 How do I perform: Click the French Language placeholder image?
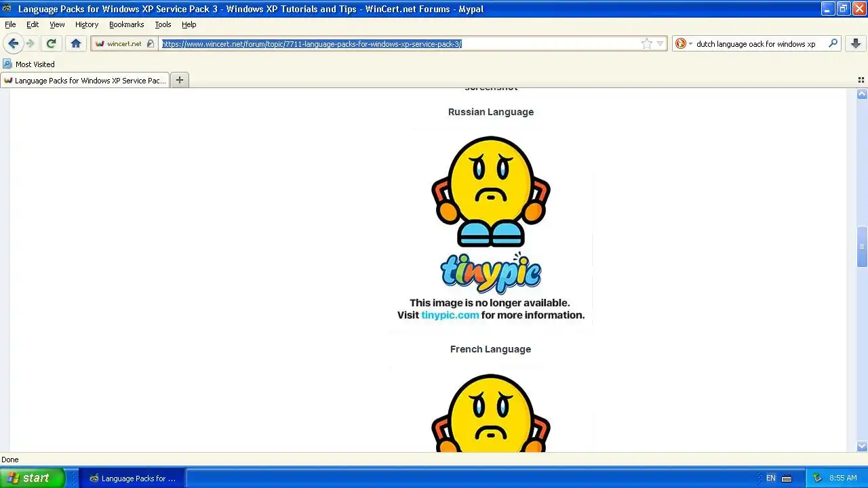click(490, 410)
